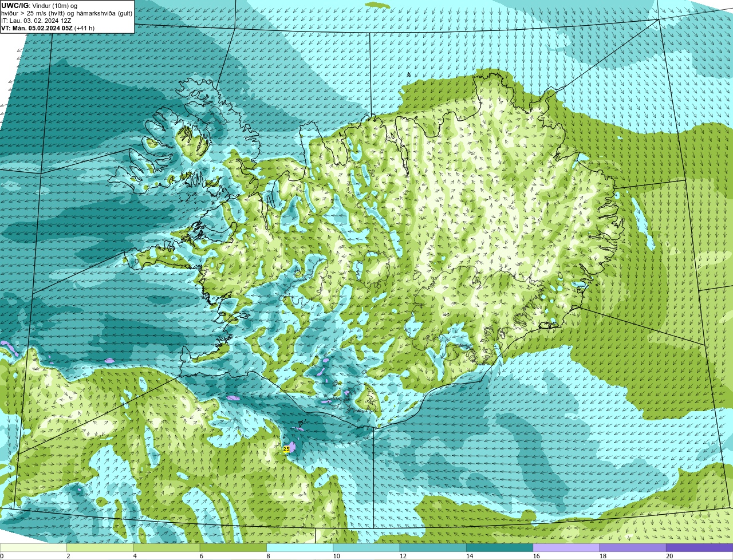Select the 2–4 m/s yellow-green legend swatch
This screenshot has height=560, width=733.
pyautogui.click(x=101, y=548)
